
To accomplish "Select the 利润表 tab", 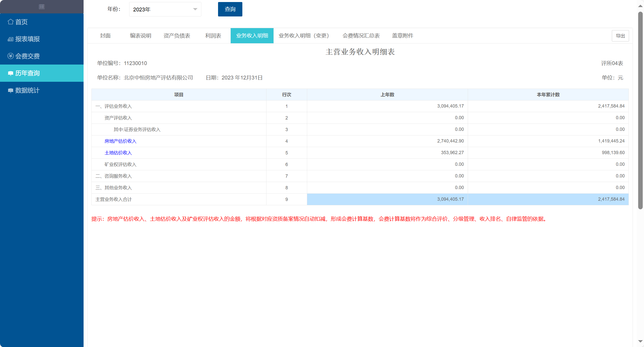I will [213, 36].
